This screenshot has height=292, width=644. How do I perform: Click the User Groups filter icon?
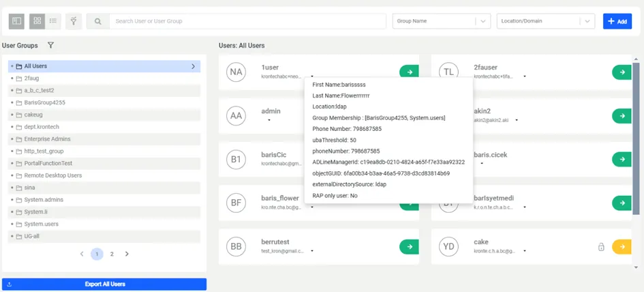50,46
